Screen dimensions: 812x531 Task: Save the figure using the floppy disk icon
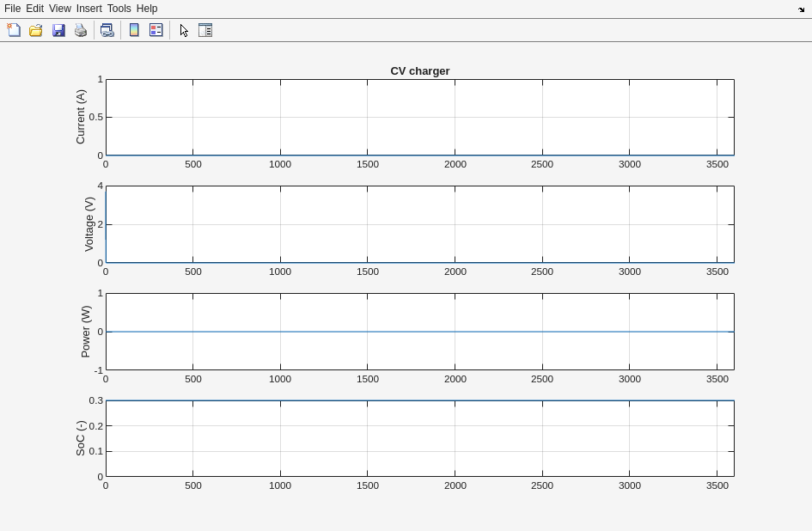[58, 30]
